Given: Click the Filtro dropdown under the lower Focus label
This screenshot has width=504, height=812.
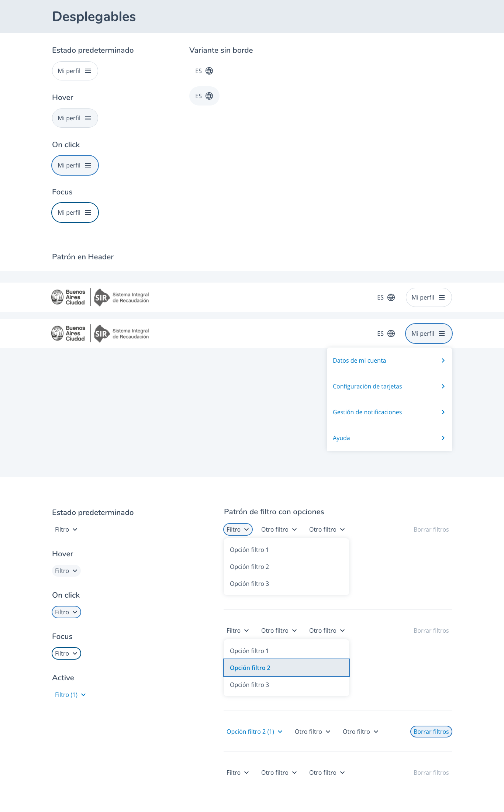Looking at the screenshot, I should point(66,653).
